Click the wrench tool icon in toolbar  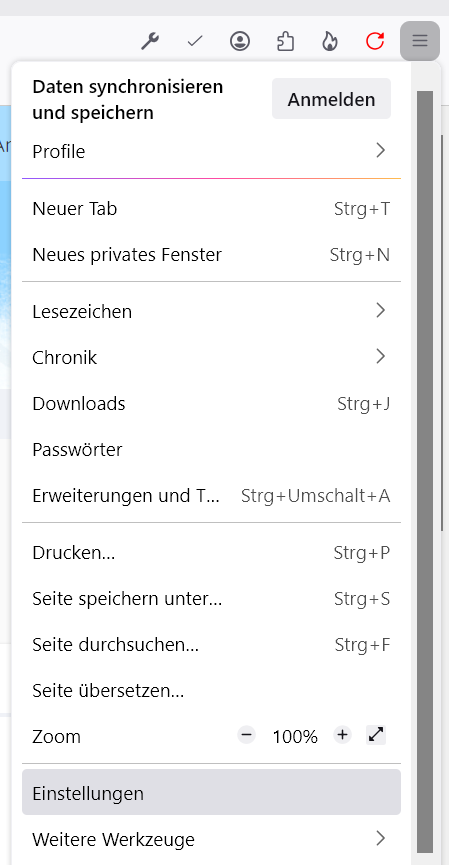tap(149, 41)
